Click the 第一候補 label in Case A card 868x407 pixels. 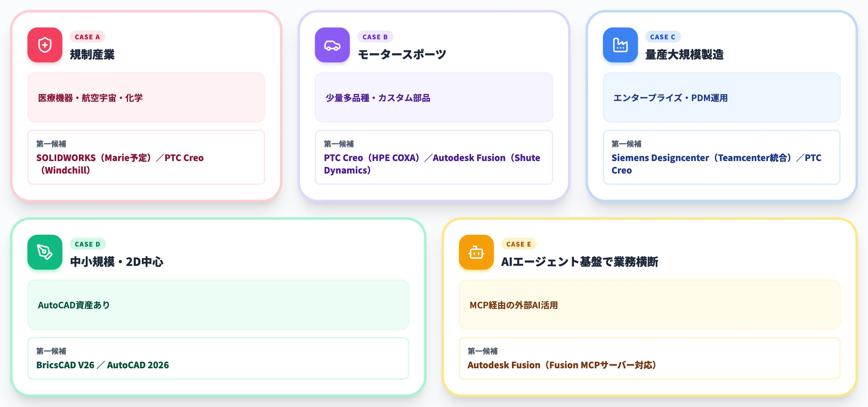coord(51,144)
